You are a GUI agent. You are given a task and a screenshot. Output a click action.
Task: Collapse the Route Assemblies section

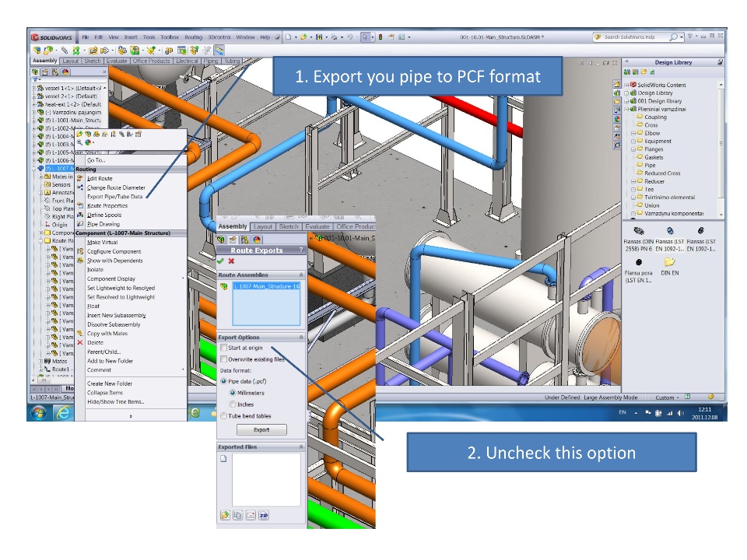click(301, 275)
